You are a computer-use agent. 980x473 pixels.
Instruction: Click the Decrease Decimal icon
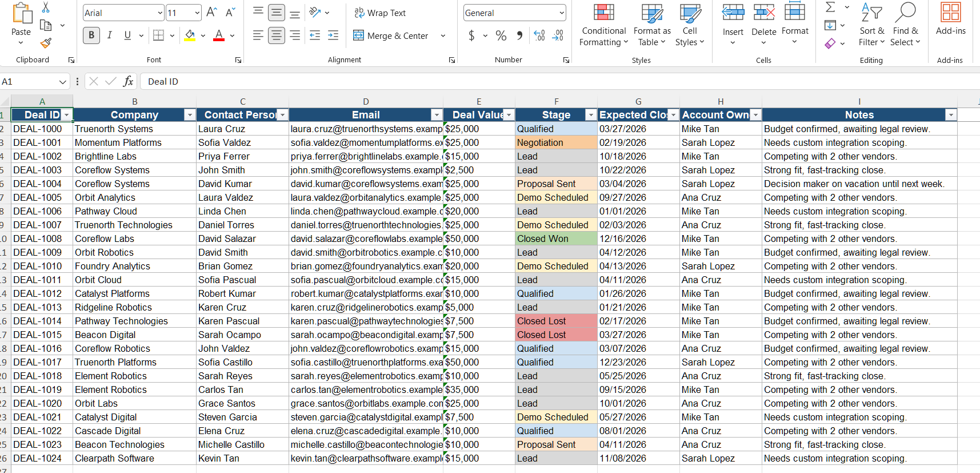(558, 35)
